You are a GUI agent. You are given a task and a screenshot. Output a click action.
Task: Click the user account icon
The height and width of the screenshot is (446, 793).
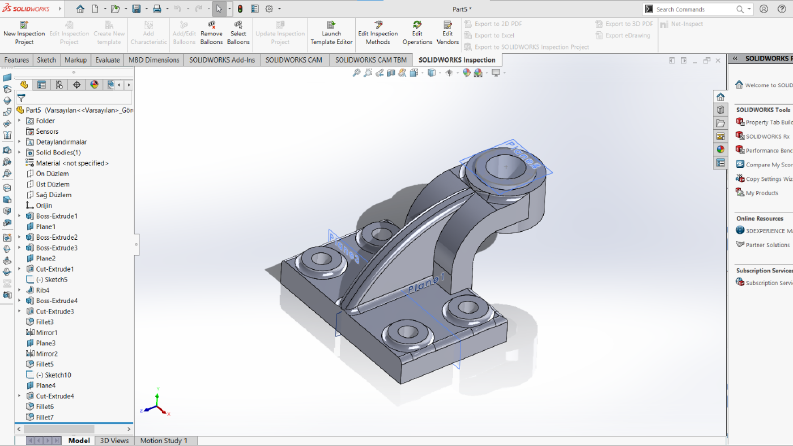(x=764, y=9)
